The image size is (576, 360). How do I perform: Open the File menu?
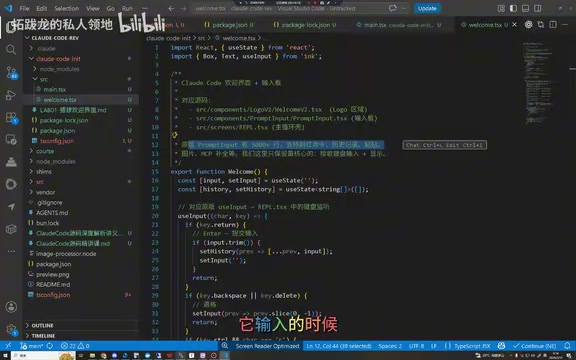pos(24,8)
